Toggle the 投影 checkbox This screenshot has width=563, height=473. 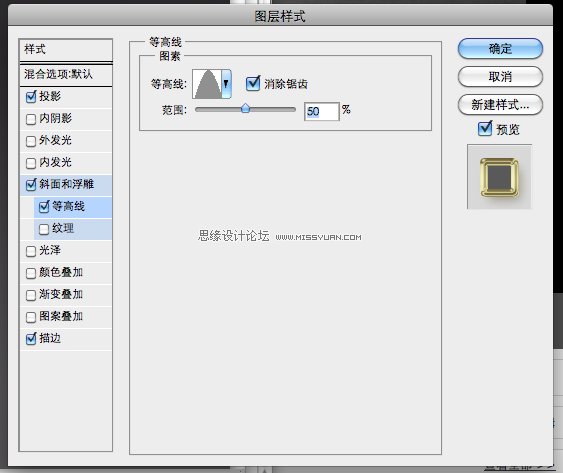tap(31, 97)
